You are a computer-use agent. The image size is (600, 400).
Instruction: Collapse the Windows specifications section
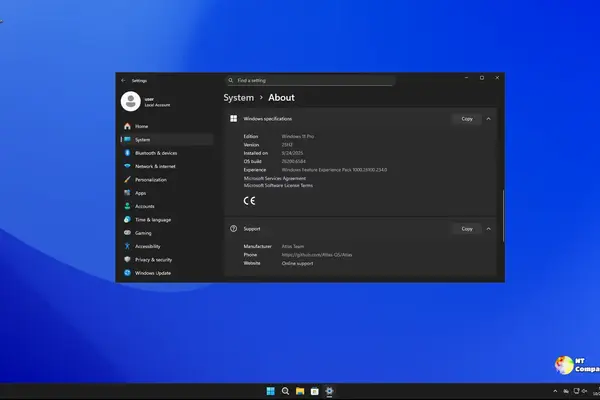pyautogui.click(x=489, y=119)
